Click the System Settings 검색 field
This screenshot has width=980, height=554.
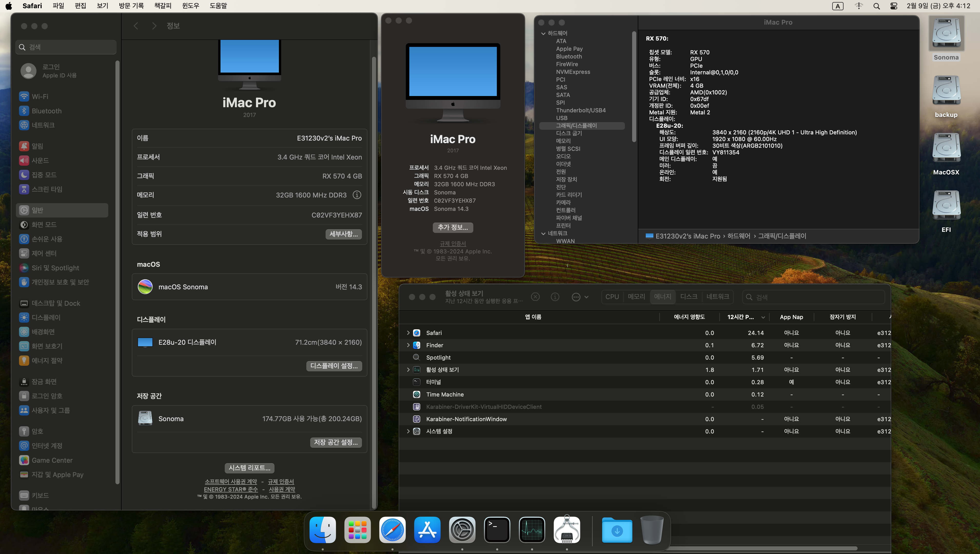[x=66, y=47]
